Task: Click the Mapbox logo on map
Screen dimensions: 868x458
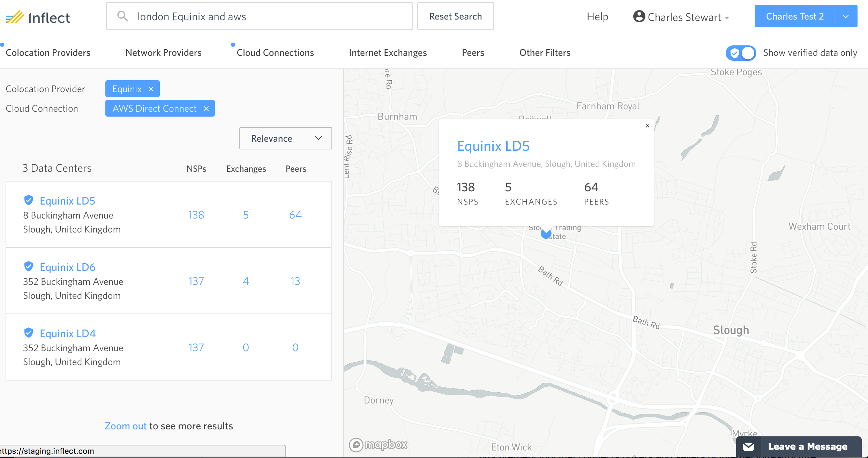Action: pyautogui.click(x=379, y=445)
